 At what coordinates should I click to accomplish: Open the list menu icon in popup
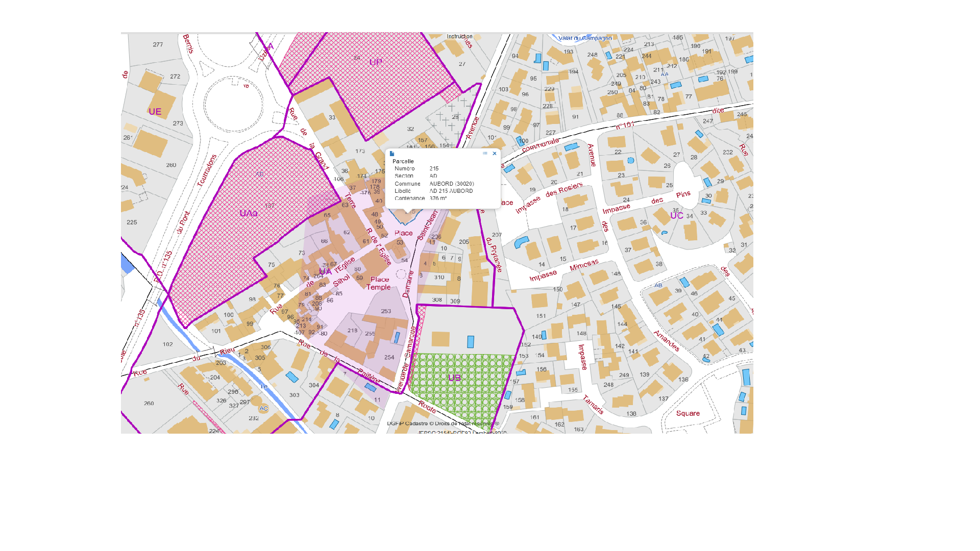click(485, 154)
